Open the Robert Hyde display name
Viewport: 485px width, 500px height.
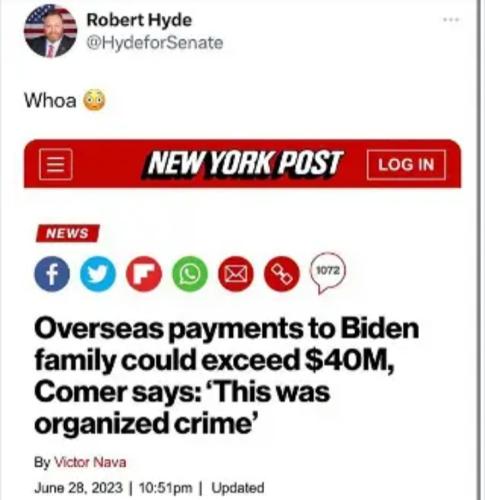click(x=139, y=20)
